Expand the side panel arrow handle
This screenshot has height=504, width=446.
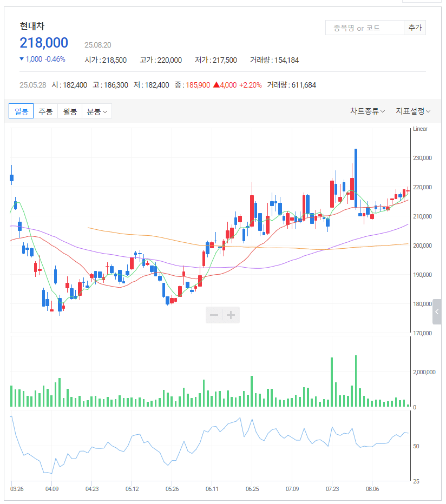pos(437,312)
